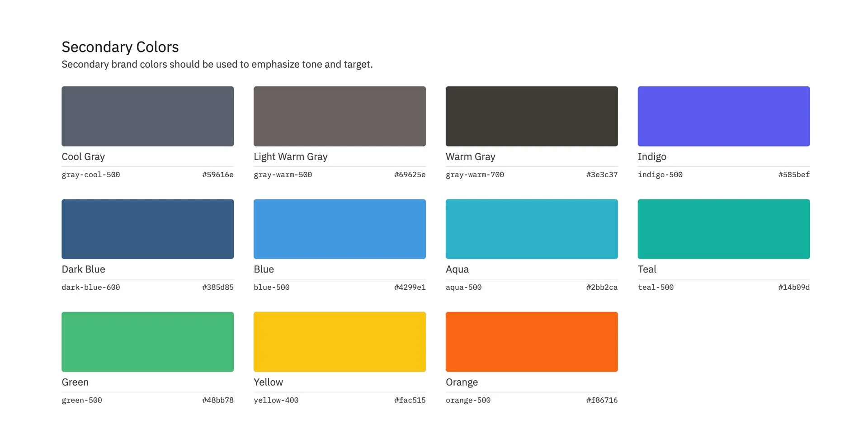Choose the Yellow color swatch

[340, 342]
